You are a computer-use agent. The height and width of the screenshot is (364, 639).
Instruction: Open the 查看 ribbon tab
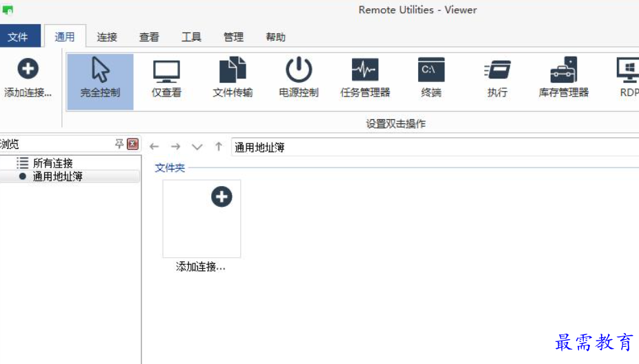149,37
